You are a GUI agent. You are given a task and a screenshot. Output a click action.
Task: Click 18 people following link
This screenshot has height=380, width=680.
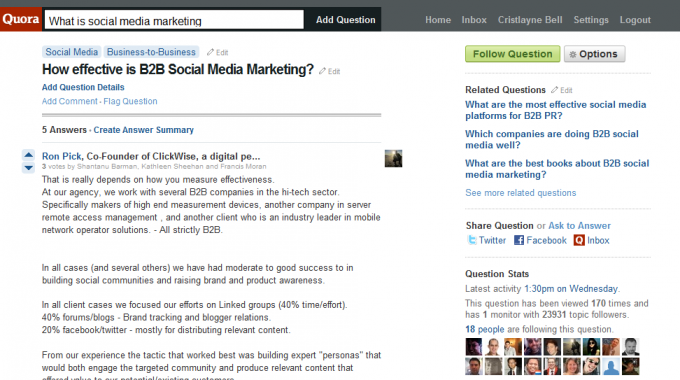[x=485, y=329]
